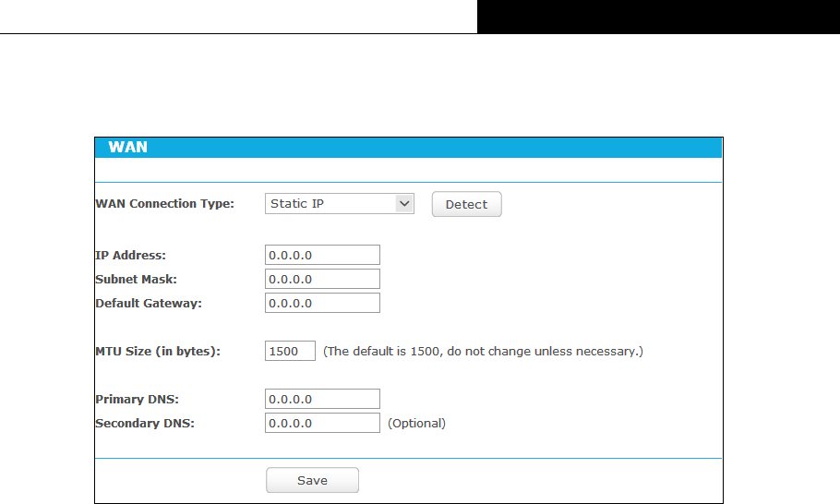This screenshot has width=840, height=504.
Task: Click the Primary DNS input field
Action: point(322,399)
